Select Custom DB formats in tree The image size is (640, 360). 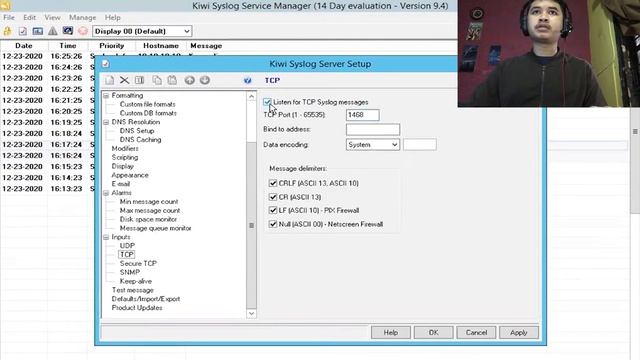click(x=148, y=113)
